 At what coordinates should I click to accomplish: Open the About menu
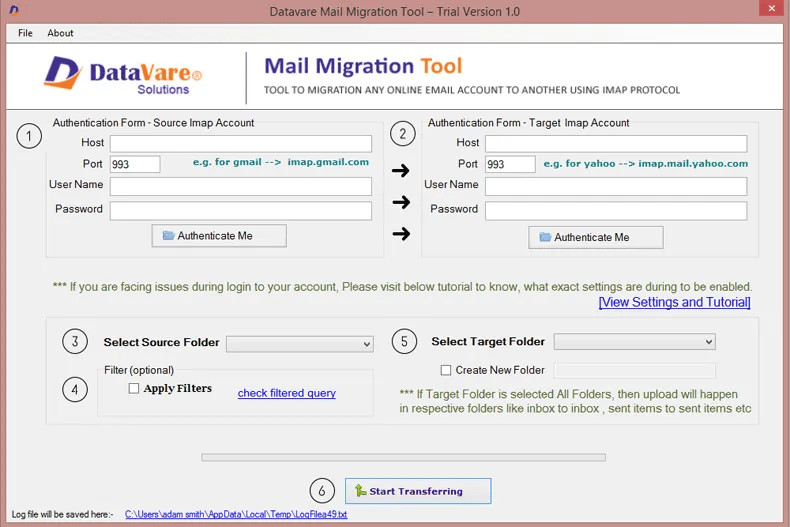60,33
